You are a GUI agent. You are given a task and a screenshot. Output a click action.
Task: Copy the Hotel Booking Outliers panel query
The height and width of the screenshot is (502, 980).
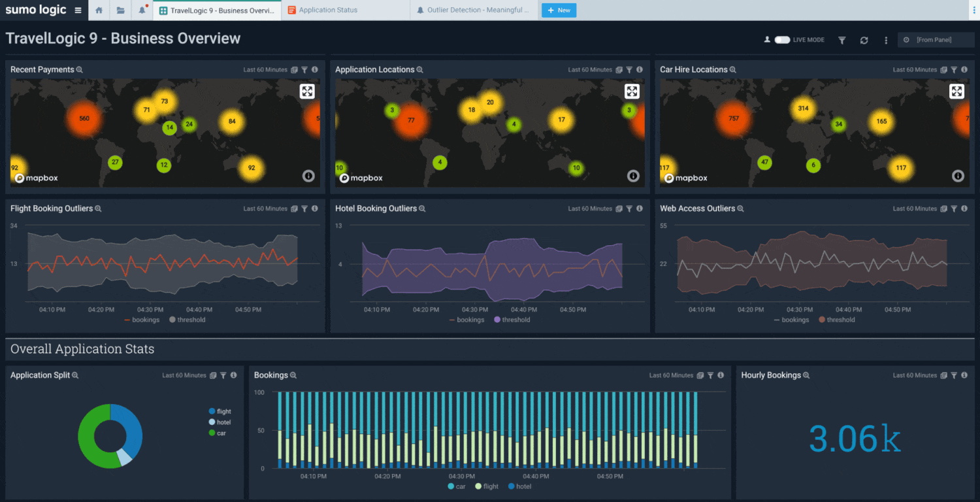[619, 209]
